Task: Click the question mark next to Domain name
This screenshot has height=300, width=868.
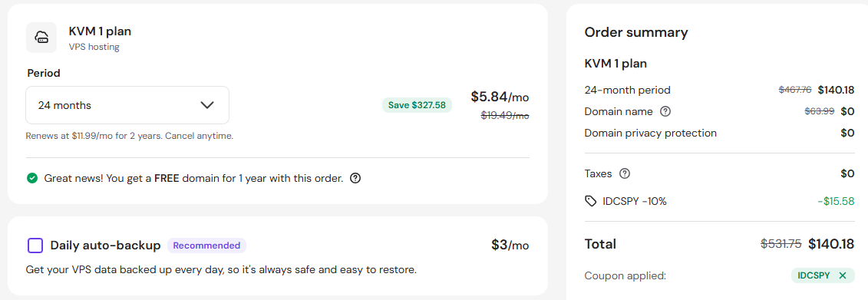Action: (x=665, y=111)
